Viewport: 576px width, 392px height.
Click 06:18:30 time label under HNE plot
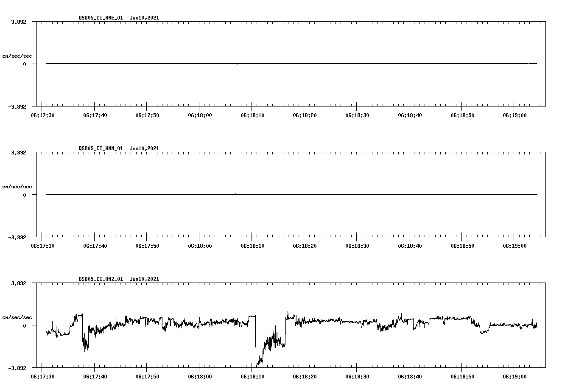[357, 115]
